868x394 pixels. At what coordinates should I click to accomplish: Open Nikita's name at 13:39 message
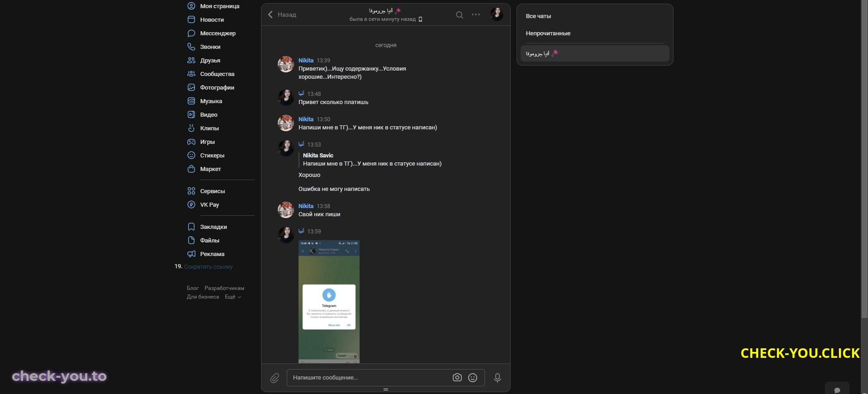(x=306, y=61)
